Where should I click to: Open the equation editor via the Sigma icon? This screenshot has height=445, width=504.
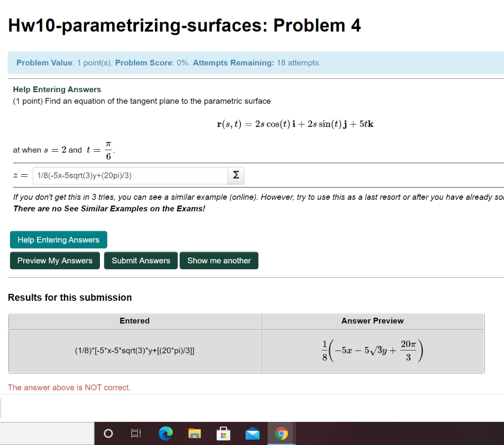tap(235, 175)
